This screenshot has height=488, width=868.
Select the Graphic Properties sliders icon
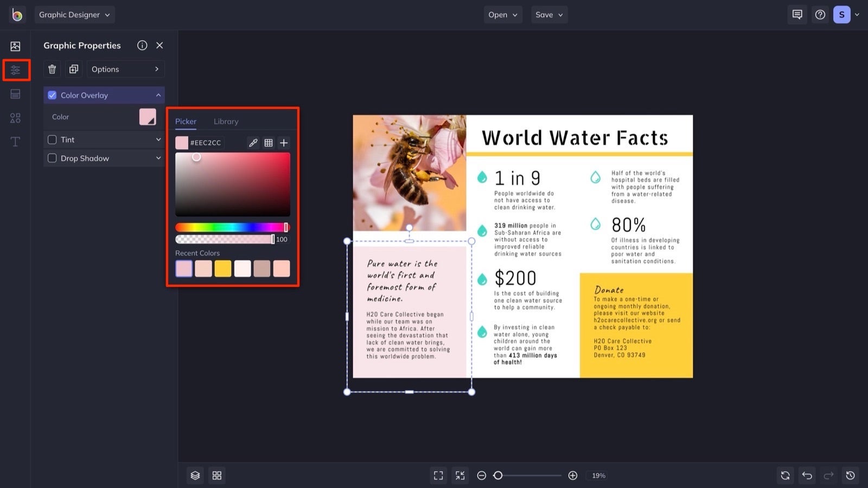pos(15,70)
